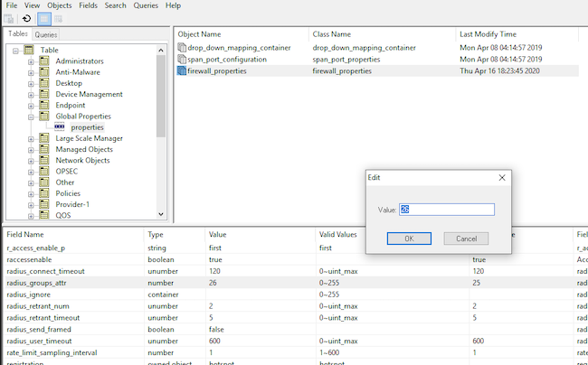Select the rate_limit_sampling_interval field name
This screenshot has height=365, width=588.
(52, 352)
